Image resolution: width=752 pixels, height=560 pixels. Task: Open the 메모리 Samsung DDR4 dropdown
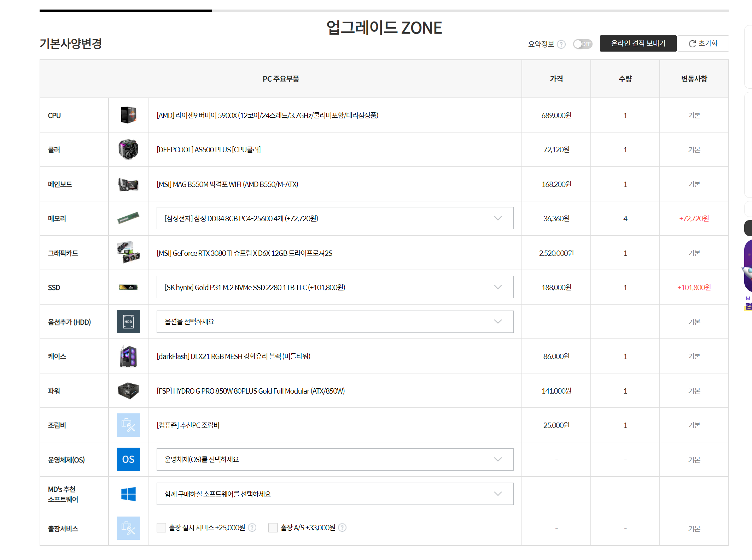(335, 218)
